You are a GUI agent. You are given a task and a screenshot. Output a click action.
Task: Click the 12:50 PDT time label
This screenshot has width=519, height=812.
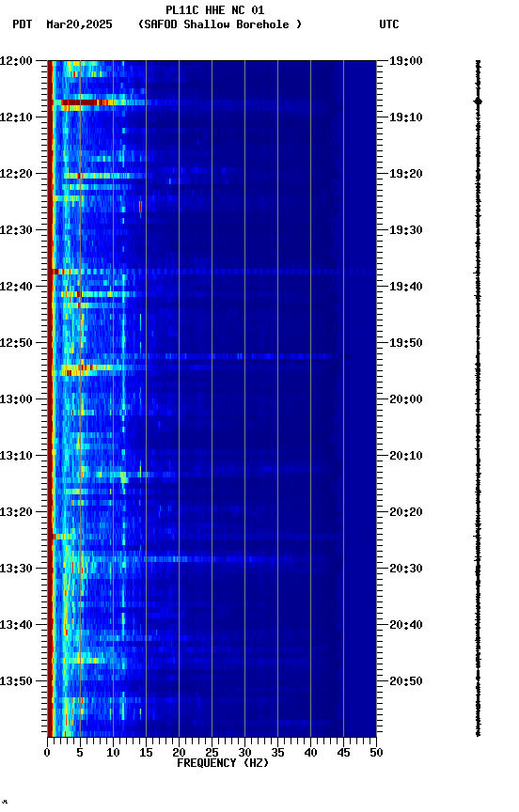16,343
